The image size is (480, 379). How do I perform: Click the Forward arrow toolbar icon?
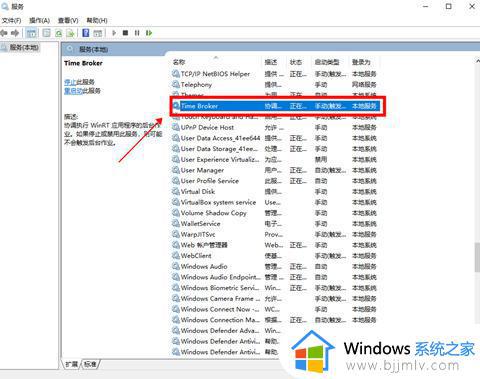(x=15, y=33)
